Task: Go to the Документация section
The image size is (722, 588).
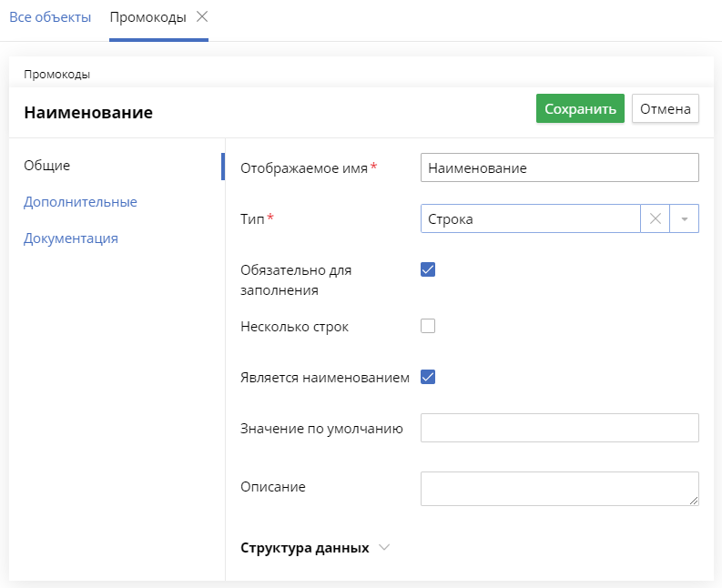Action: (71, 238)
